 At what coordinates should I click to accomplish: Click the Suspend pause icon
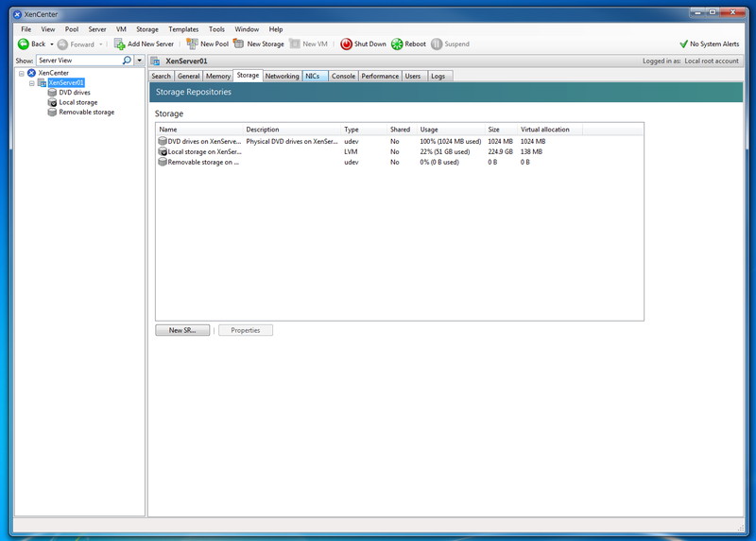tap(437, 44)
